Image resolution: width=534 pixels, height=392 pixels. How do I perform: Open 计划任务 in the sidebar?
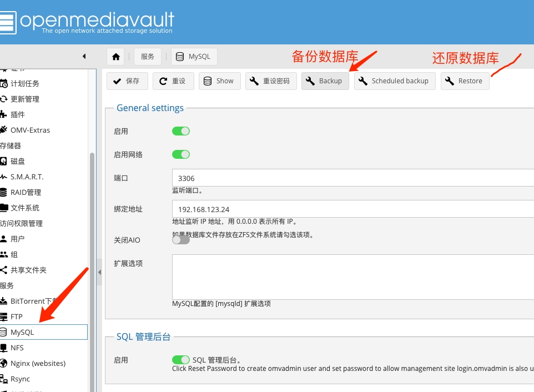coord(44,83)
